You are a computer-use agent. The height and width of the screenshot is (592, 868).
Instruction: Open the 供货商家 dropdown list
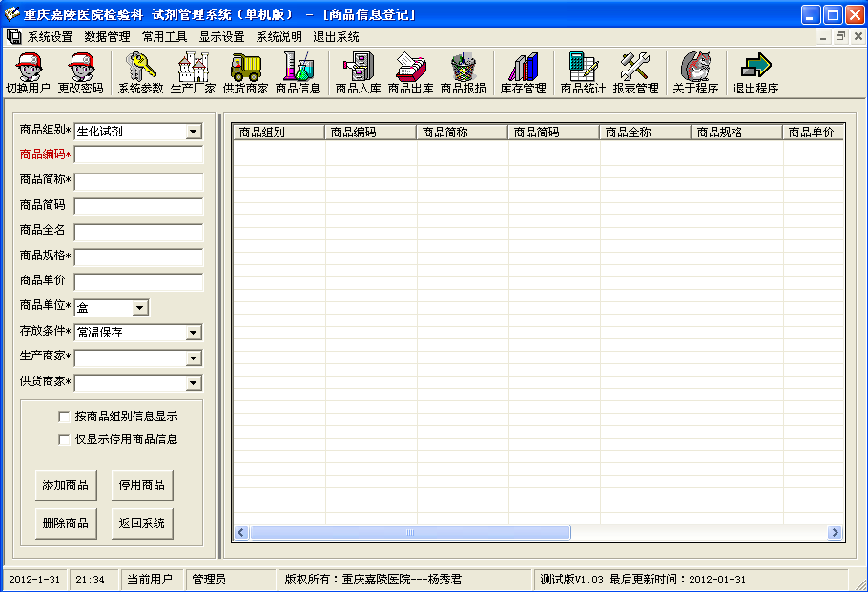[194, 383]
